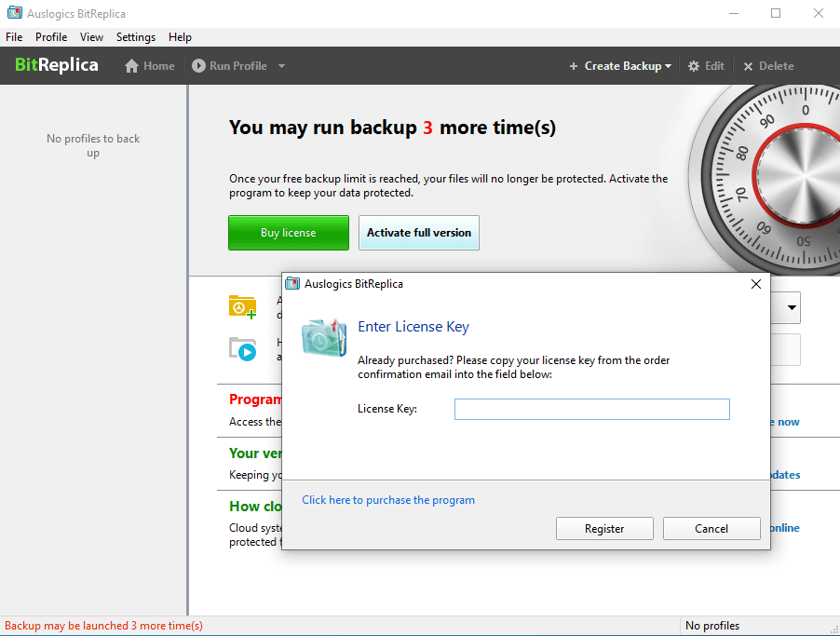Open the Create Backup dropdown
Image resolution: width=840 pixels, height=636 pixels.
pyautogui.click(x=620, y=66)
